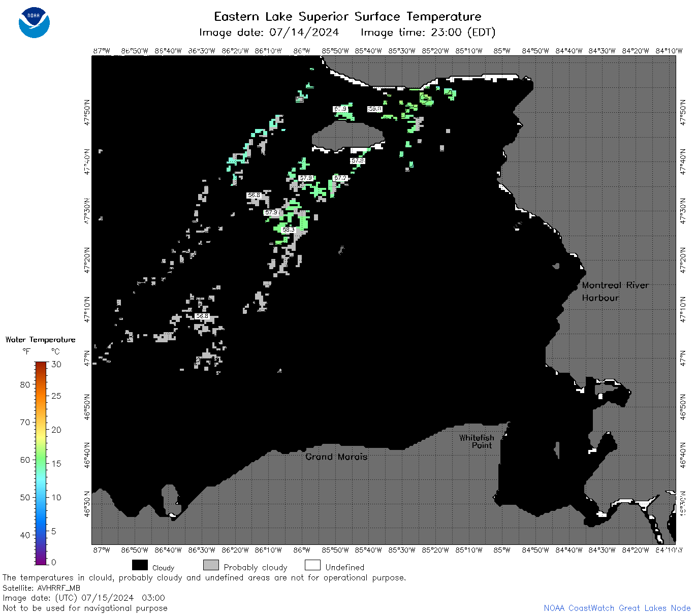
Task: Click the Montreal River Harbour place label
Action: 615,291
